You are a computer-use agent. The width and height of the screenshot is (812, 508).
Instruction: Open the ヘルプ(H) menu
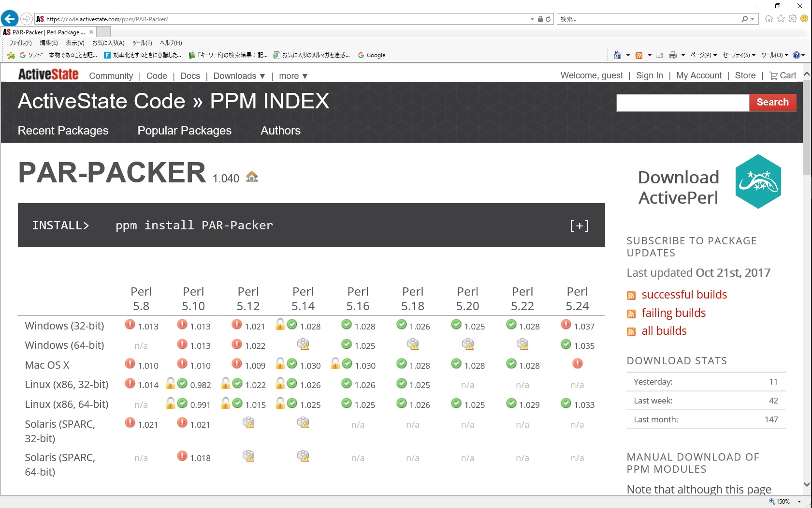171,43
